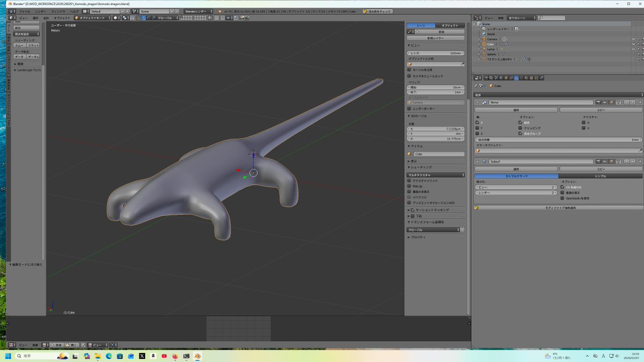The height and width of the screenshot is (362, 644).
Task: Switch to the シーン tab in side panel
Action: [421, 25]
